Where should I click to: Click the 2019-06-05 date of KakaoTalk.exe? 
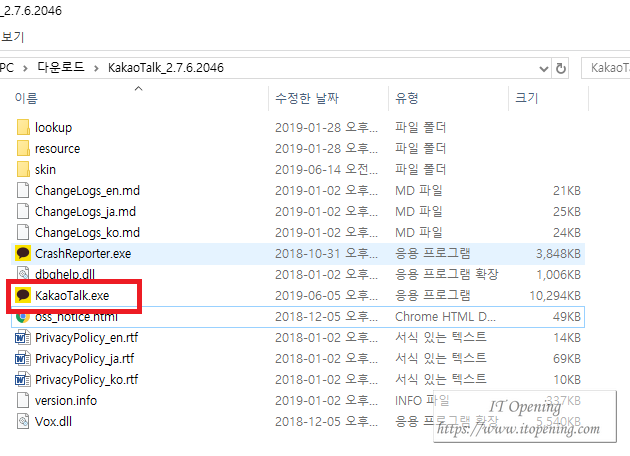pyautogui.click(x=326, y=296)
